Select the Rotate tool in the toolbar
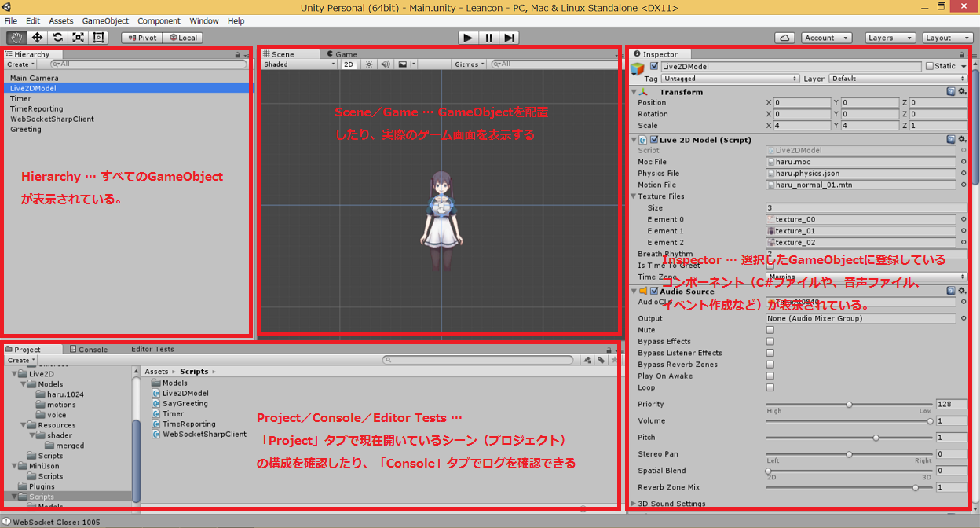This screenshot has height=528, width=980. coord(57,37)
